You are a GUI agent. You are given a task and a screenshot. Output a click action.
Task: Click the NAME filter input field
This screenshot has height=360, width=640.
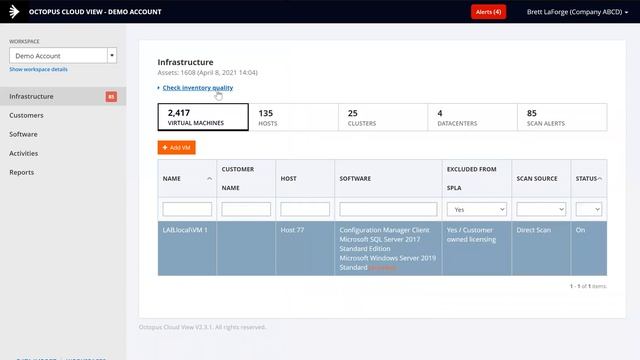187,209
